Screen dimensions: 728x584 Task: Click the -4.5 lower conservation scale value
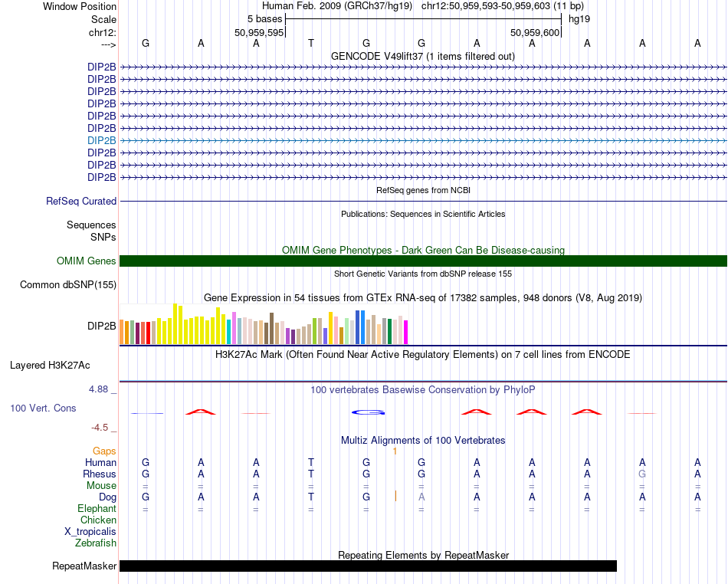pos(100,427)
